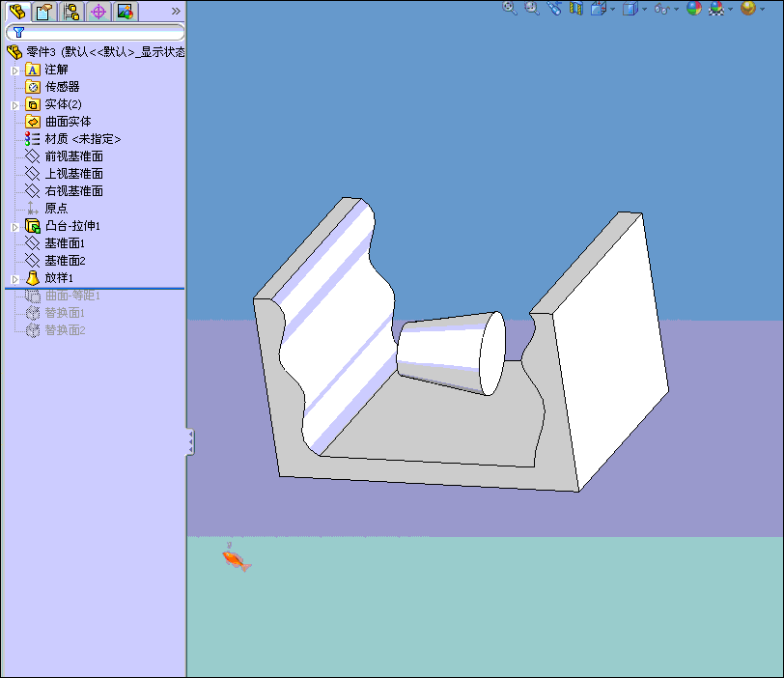Click the origin icon beside 原点
Viewport: 784px width, 678px height.
[x=33, y=209]
